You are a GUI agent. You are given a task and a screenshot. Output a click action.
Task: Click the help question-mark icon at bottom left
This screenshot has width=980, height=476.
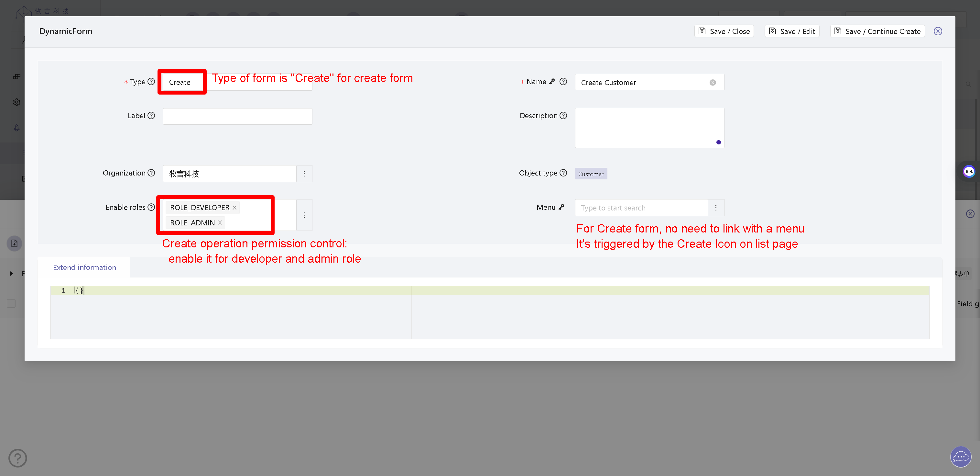(17, 458)
